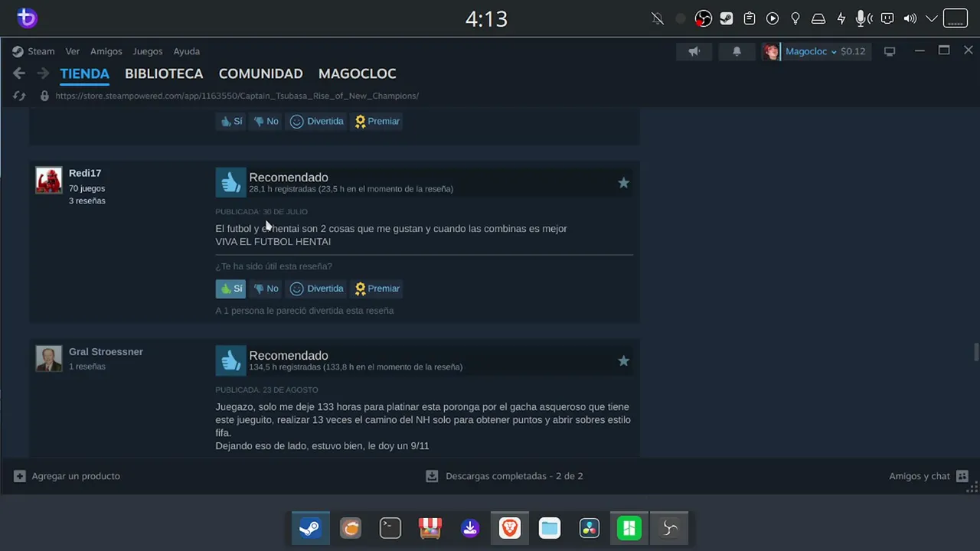Open Redi17's profile name link
Viewport: 980px width, 551px height.
pos(85,173)
